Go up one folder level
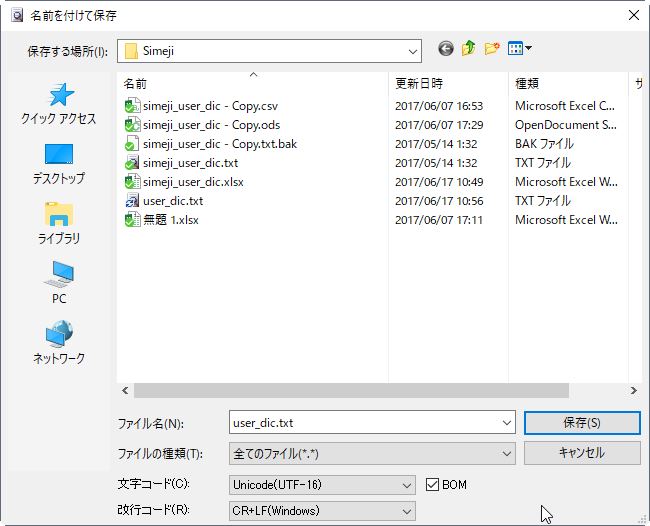650x526 pixels. pyautogui.click(x=469, y=48)
